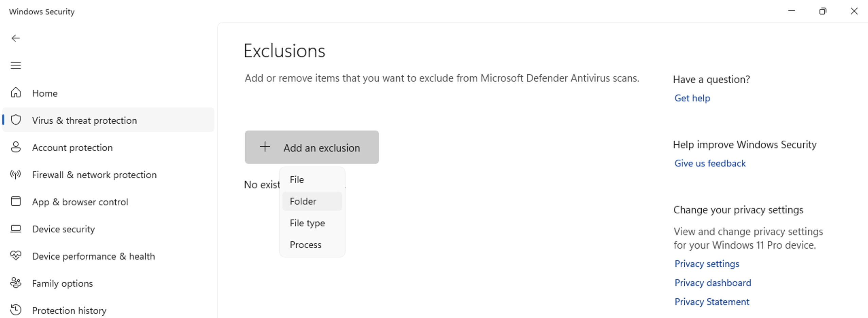This screenshot has width=868, height=318.
Task: Select the Virus & threat protection shield icon
Action: (x=16, y=120)
